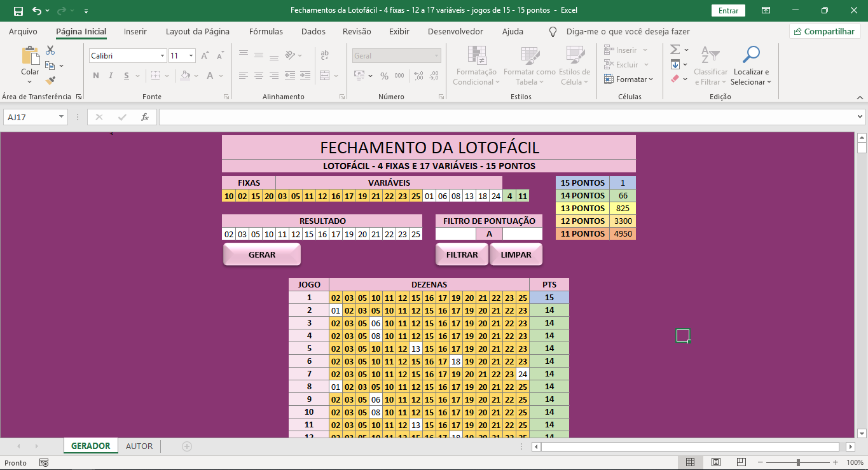Expand the Name Box dropdown arrow
The width and height of the screenshot is (868, 470).
point(61,117)
